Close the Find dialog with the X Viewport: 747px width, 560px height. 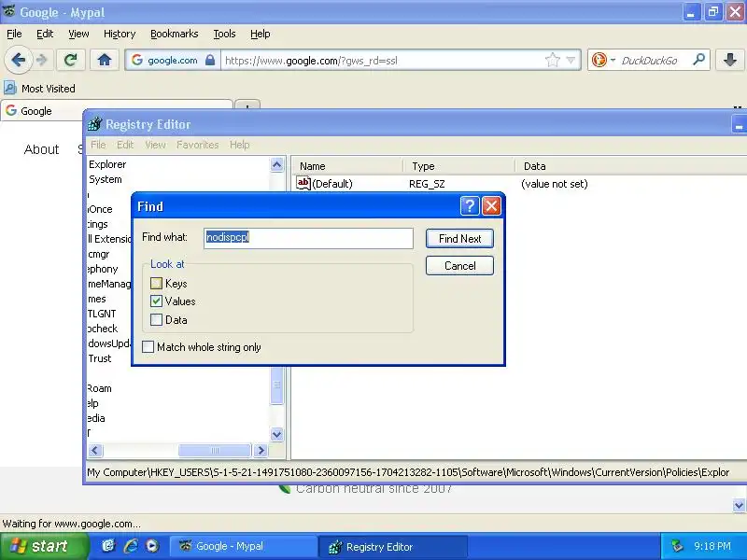491,206
